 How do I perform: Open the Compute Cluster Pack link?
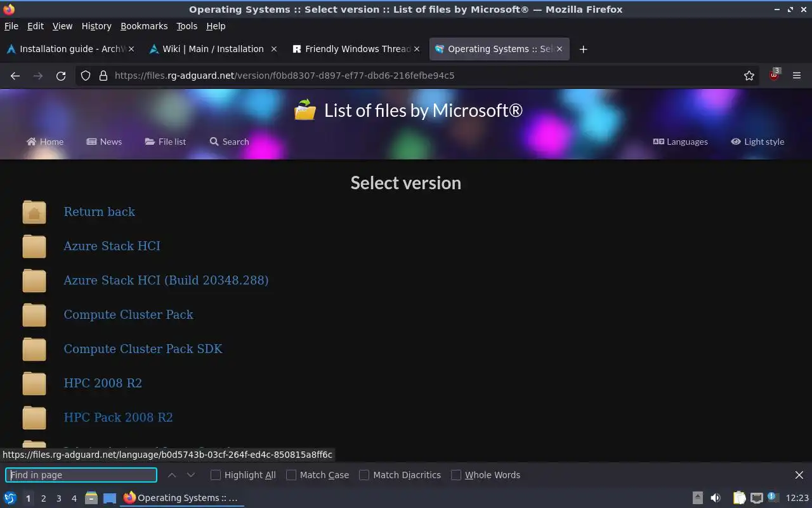click(128, 315)
